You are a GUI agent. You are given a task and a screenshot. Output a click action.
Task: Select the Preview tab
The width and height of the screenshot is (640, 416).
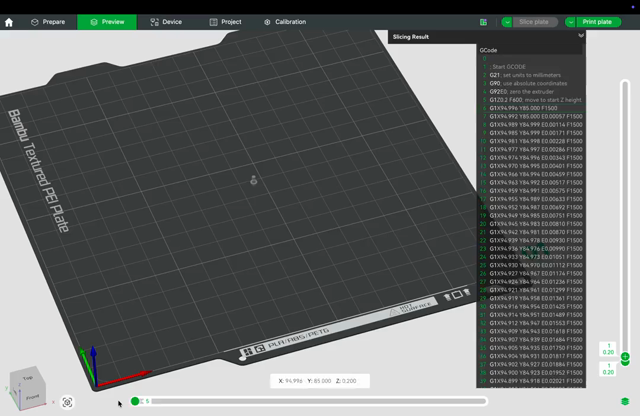(107, 22)
